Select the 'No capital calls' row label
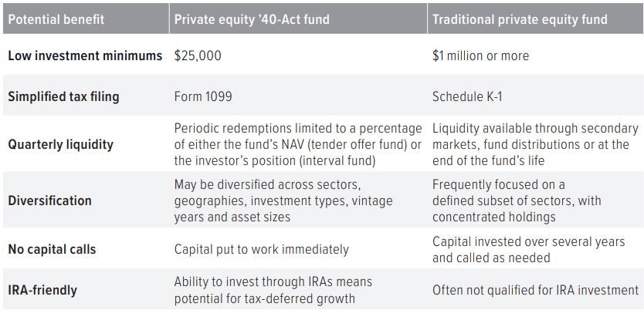The width and height of the screenshot is (644, 320). pos(52,249)
